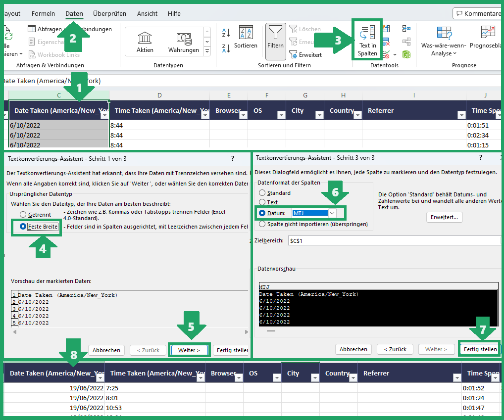The height and width of the screenshot is (420, 504).
Task: Click the help question mark in Schritt 3 dialog
Action: point(481,157)
